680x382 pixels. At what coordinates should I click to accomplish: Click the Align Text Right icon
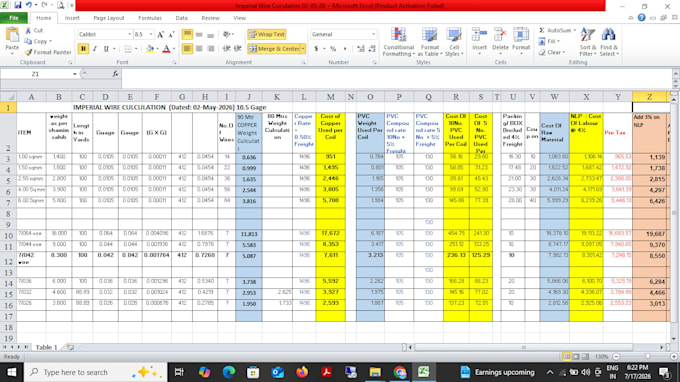click(x=210, y=49)
